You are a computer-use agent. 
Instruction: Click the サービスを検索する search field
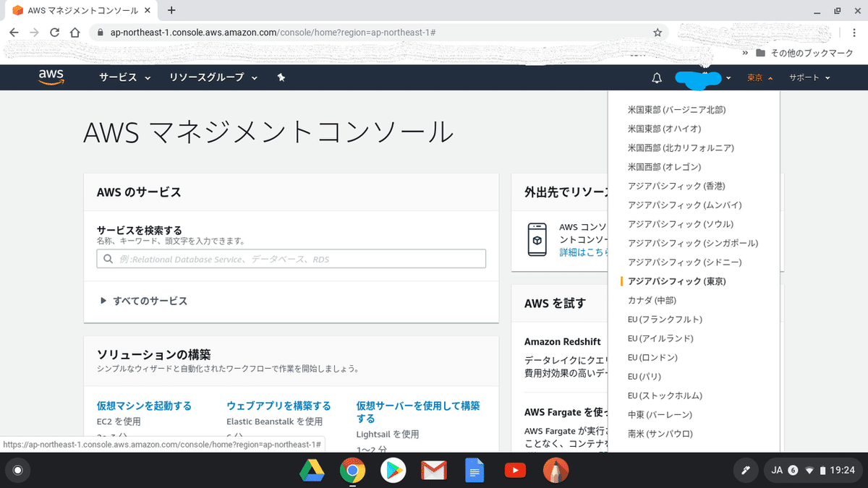[291, 259]
